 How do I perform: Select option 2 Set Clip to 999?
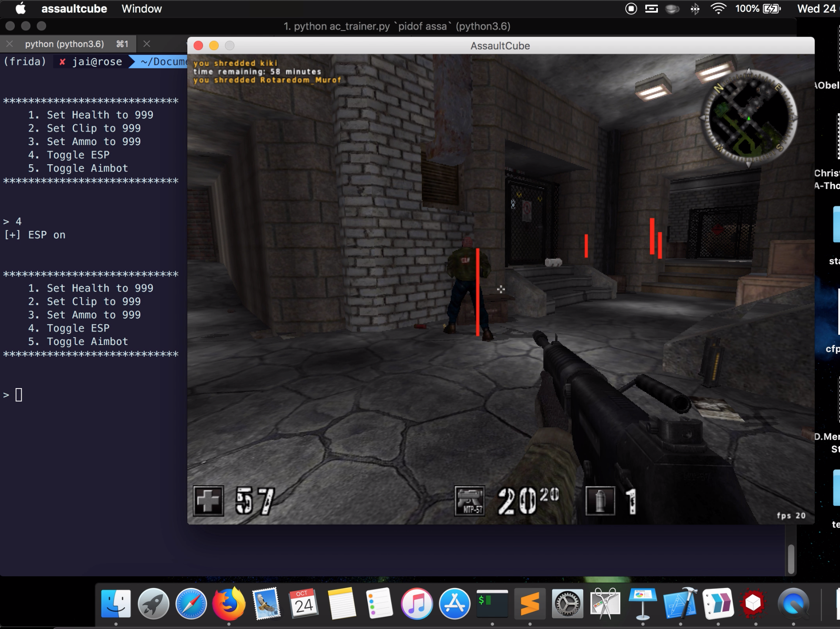(92, 301)
